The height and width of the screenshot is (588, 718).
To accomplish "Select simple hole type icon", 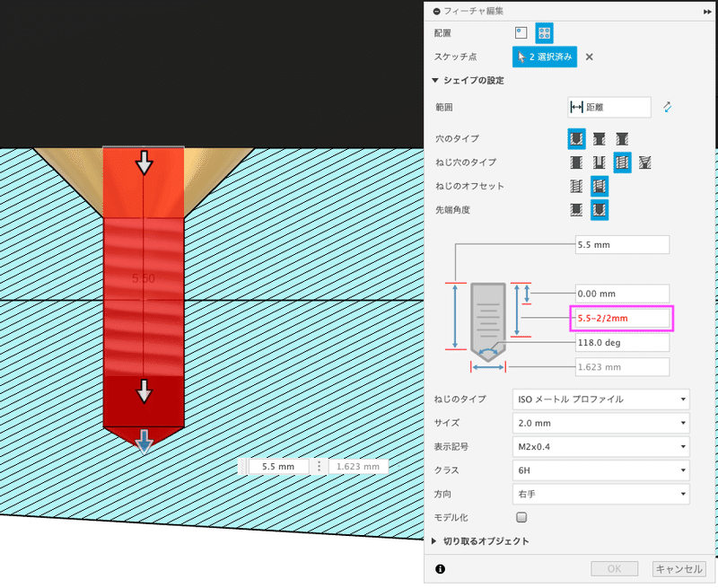I will (576, 139).
